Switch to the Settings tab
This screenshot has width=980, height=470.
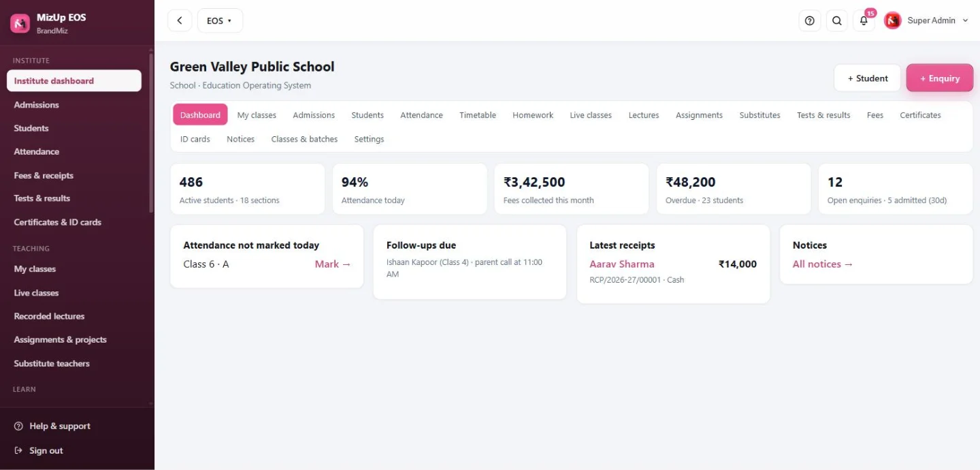tap(369, 139)
